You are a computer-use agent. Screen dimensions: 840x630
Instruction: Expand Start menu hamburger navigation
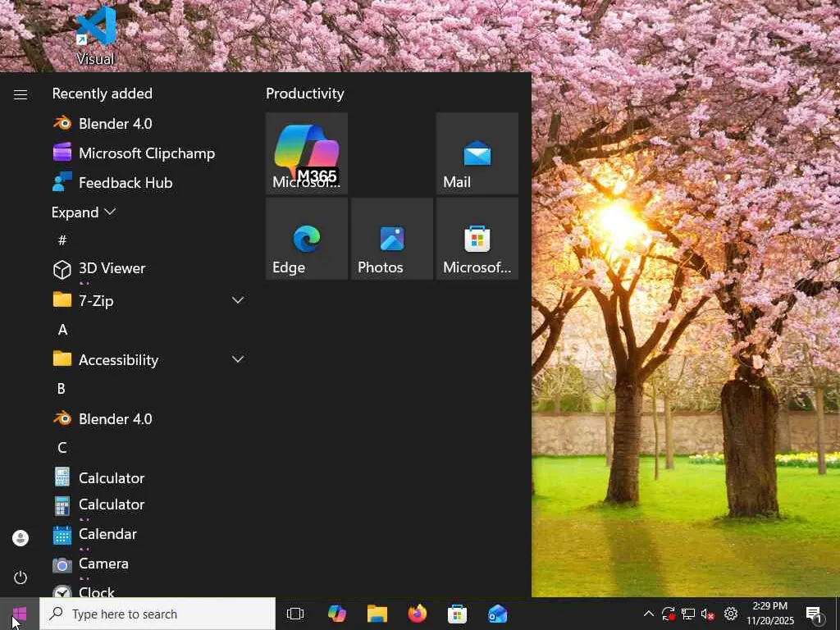[21, 95]
